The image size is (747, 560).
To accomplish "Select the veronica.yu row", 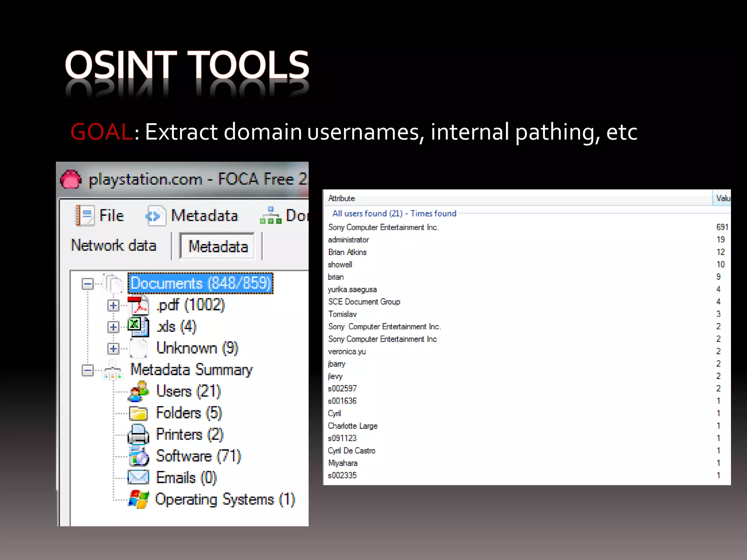I will (527, 351).
